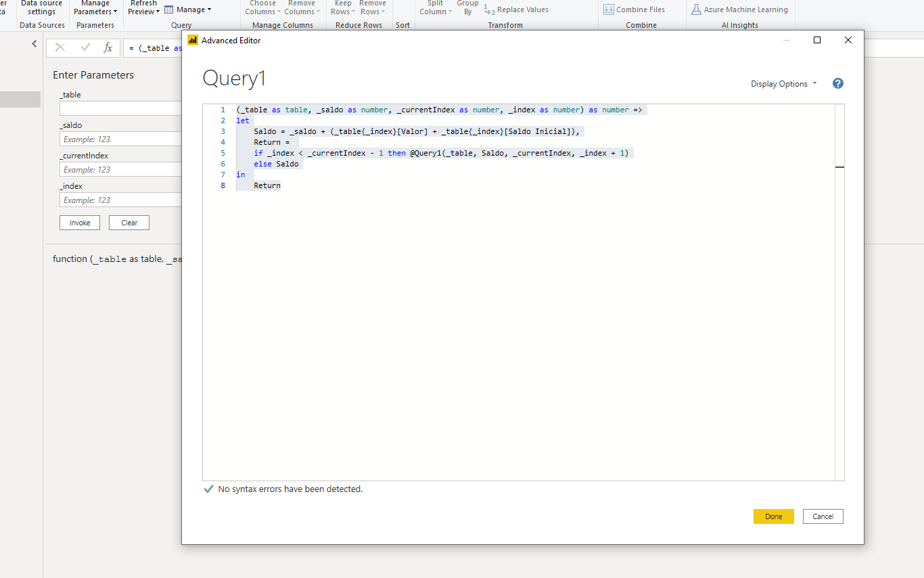Open Remove Rows dropdown
This screenshot has width=924, height=578.
coord(372,7)
